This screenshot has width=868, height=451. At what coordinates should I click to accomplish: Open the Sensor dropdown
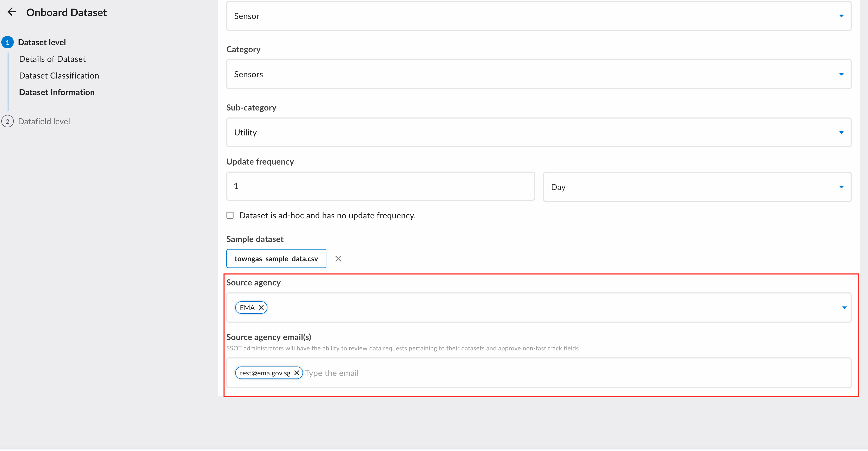[539, 16]
